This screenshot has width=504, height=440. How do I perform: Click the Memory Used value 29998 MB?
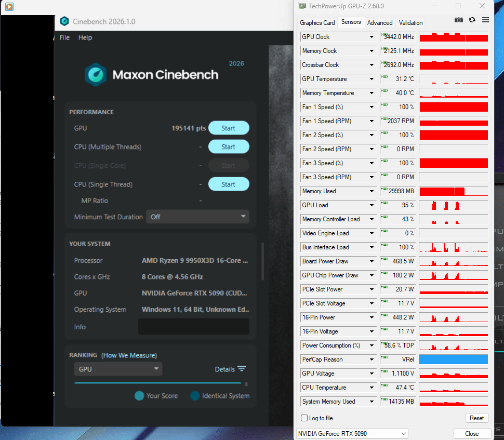point(401,191)
